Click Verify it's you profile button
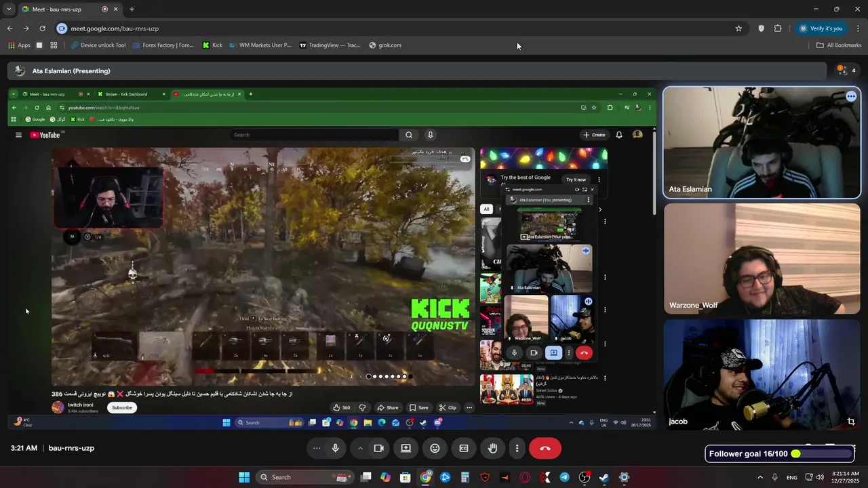The height and width of the screenshot is (488, 868). [x=821, y=28]
